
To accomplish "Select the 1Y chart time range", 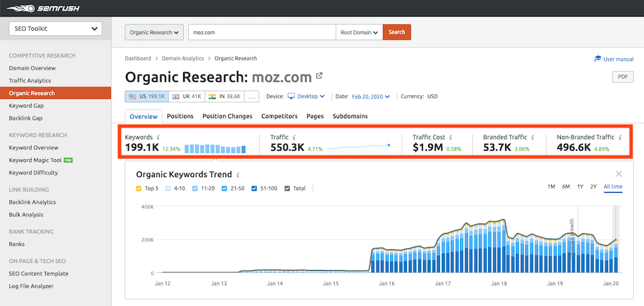I will [580, 186].
